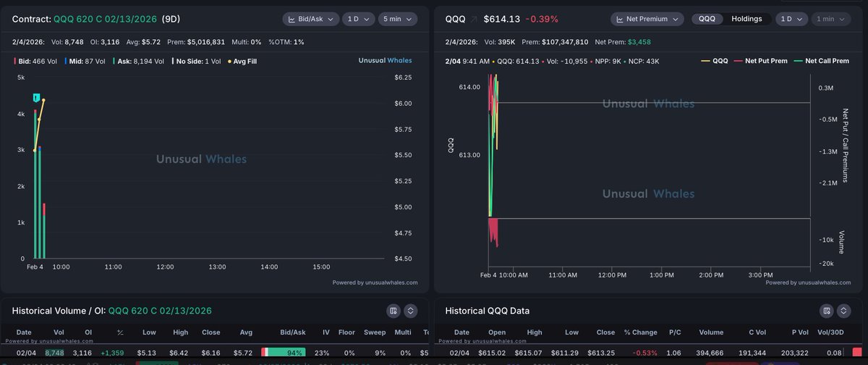
Task: Click the $5.13 Low cell
Action: (148, 351)
